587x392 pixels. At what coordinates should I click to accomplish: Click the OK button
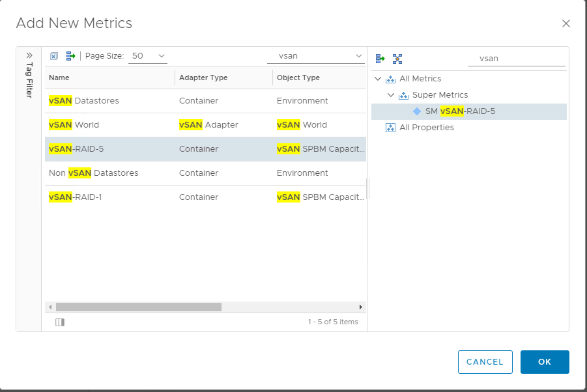point(545,361)
